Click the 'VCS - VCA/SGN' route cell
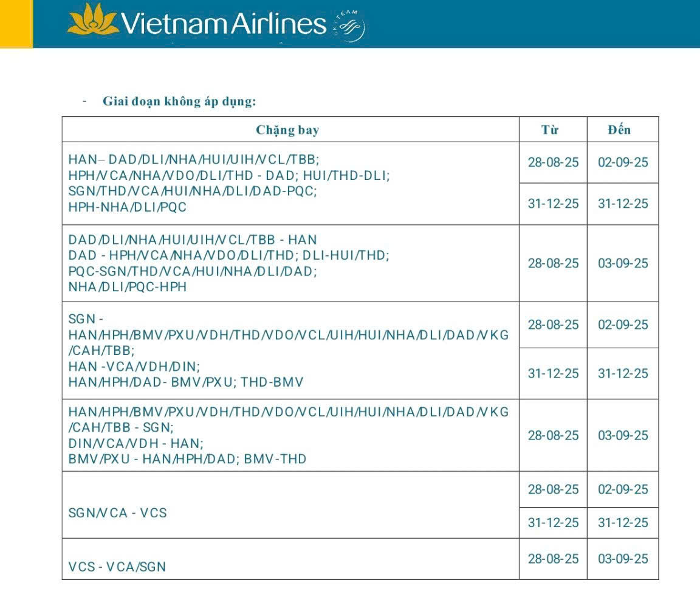The width and height of the screenshot is (700, 600). 117,567
